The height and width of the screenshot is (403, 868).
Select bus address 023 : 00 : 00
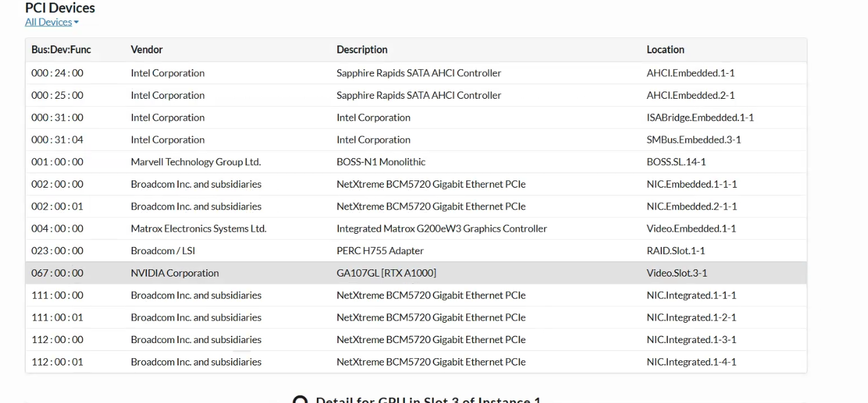57,251
